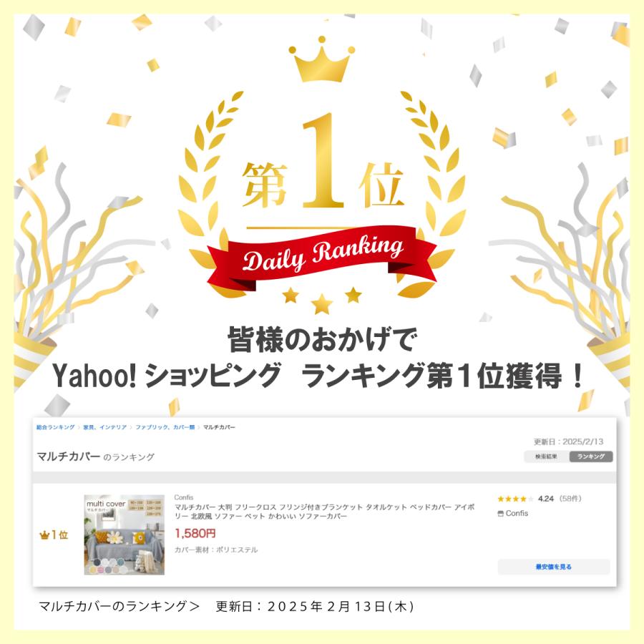This screenshot has height=644, width=644.
Task: Click the 最安値を見る button
Action: click(554, 567)
